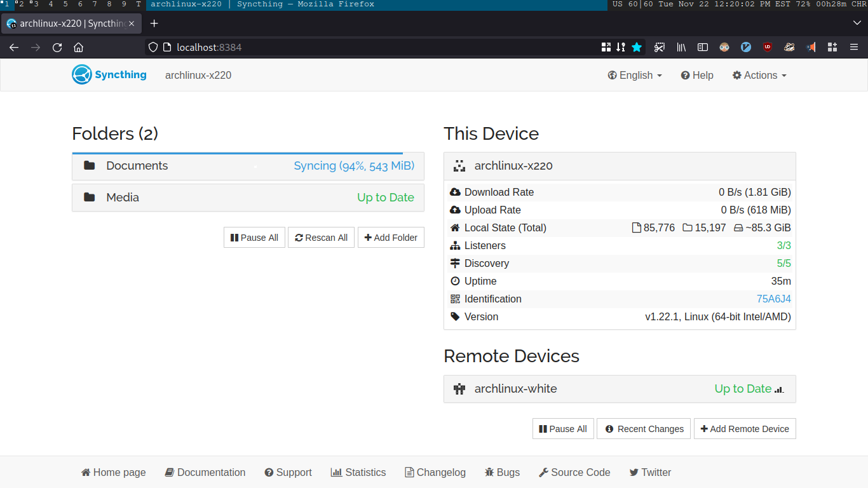Click the Local State home icon
Screen dimensions: 868x488
coord(455,227)
